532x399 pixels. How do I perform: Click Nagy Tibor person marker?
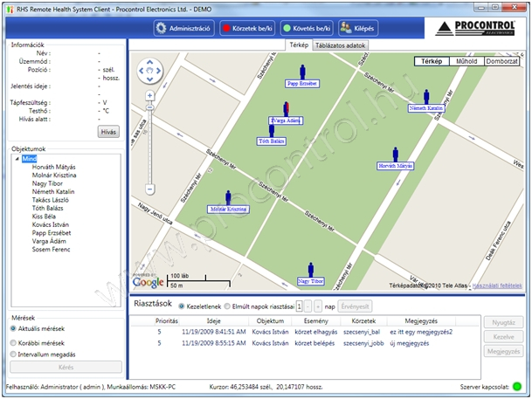pos(311,270)
